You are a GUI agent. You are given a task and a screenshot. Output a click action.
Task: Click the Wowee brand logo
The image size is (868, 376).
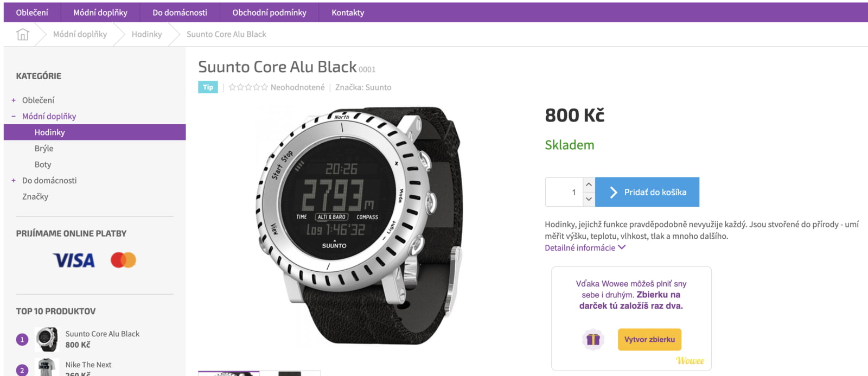tap(690, 361)
